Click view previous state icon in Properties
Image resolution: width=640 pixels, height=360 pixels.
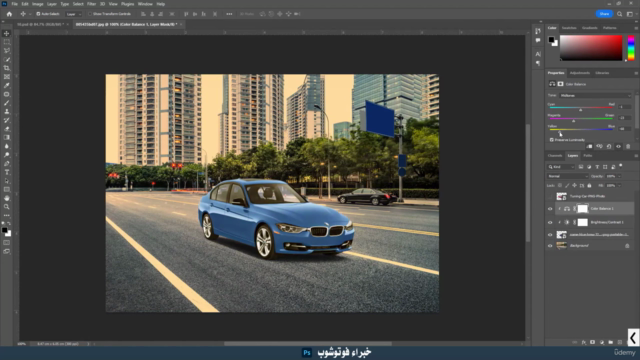(599, 146)
